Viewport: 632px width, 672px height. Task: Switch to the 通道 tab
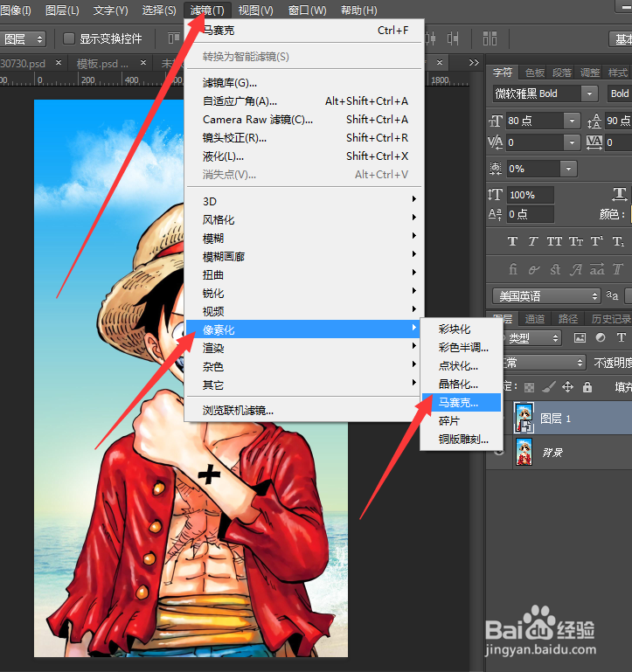[x=534, y=318]
